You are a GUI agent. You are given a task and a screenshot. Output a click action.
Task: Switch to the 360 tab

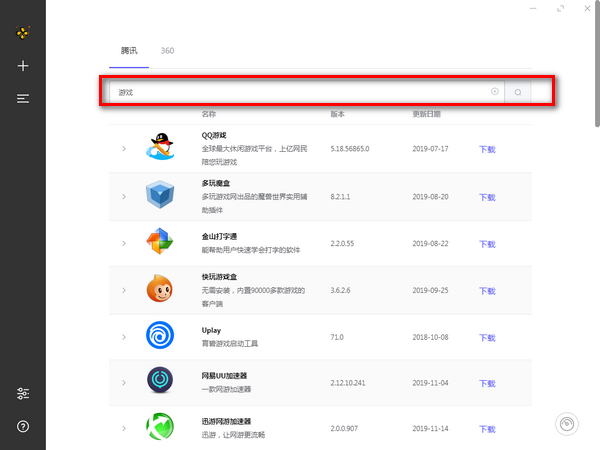pyautogui.click(x=167, y=50)
